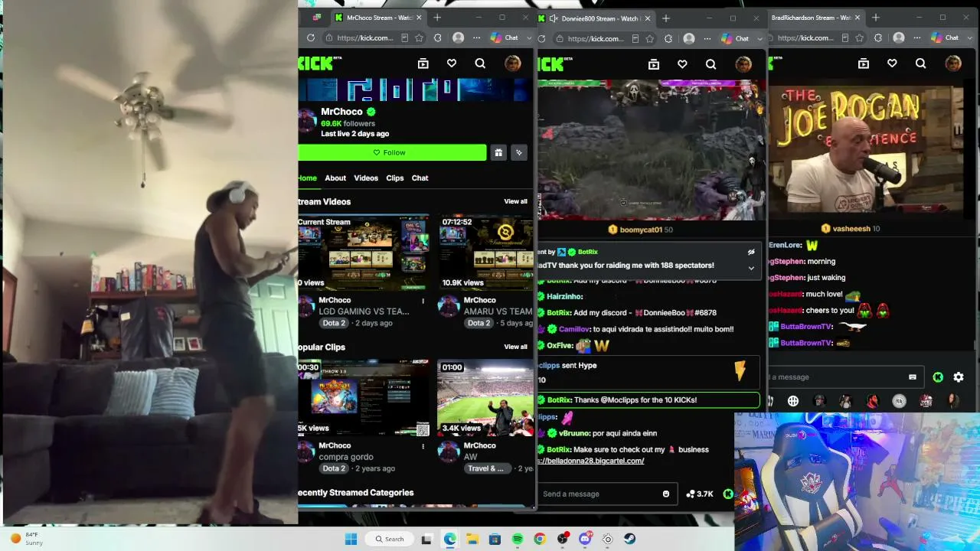The width and height of the screenshot is (980, 551).
Task: Follow the MrChoco channel
Action: [392, 152]
